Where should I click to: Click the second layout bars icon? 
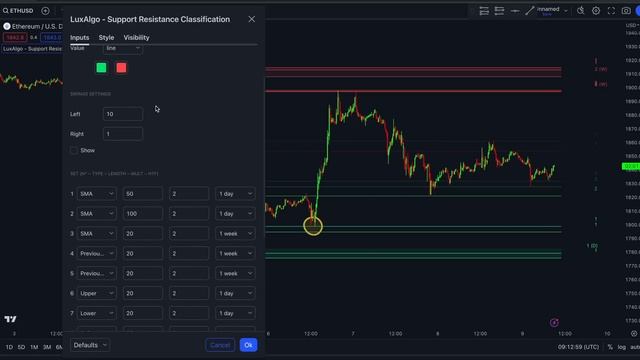pos(499,11)
